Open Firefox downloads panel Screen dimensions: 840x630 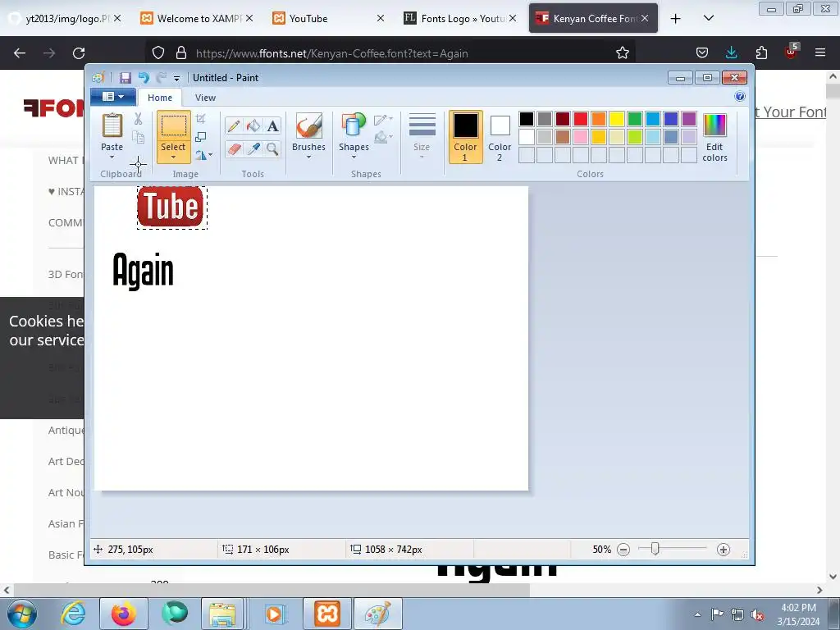click(731, 52)
